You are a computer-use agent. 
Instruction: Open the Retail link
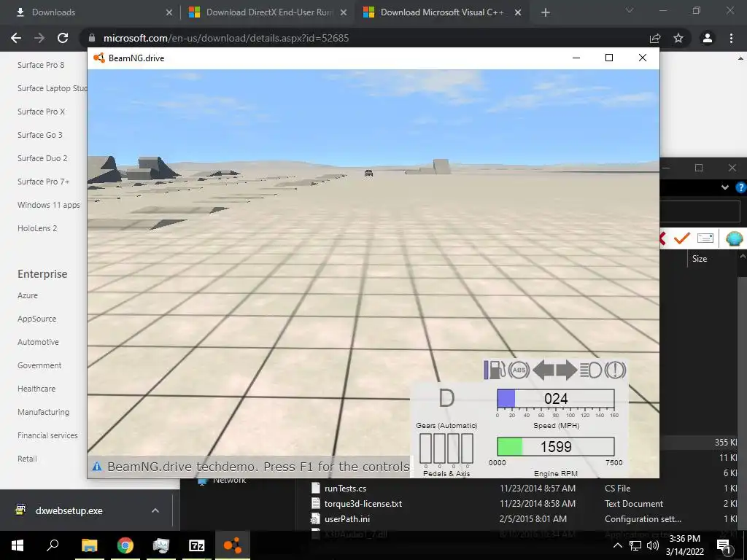click(27, 459)
